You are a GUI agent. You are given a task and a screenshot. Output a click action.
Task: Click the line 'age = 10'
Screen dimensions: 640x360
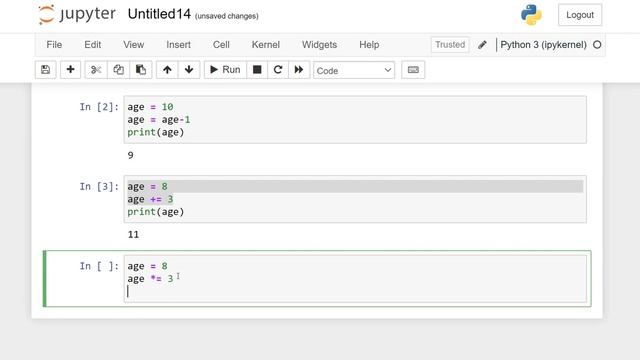point(150,107)
